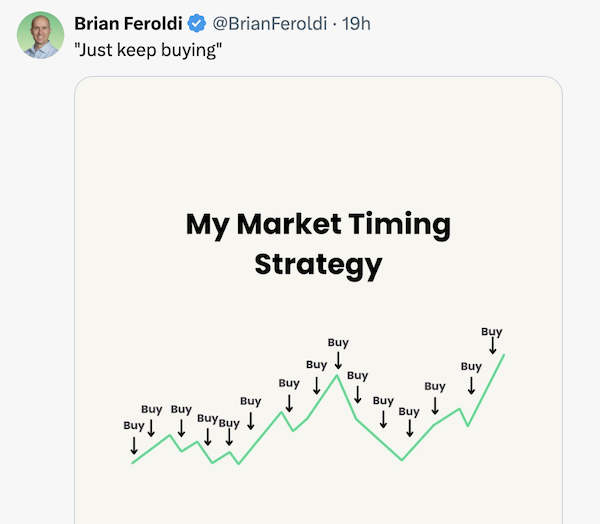Click the "Strategy" word in the title
Viewport: 600px width, 524px height.
(318, 264)
